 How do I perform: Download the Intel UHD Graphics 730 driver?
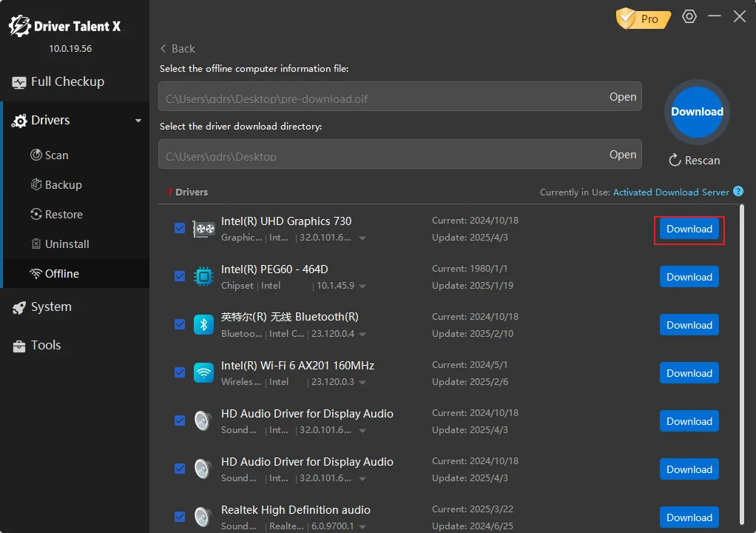[689, 229]
